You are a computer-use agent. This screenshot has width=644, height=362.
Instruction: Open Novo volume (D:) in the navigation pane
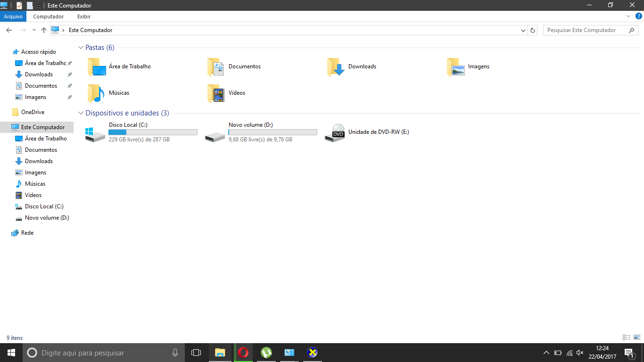(x=47, y=218)
